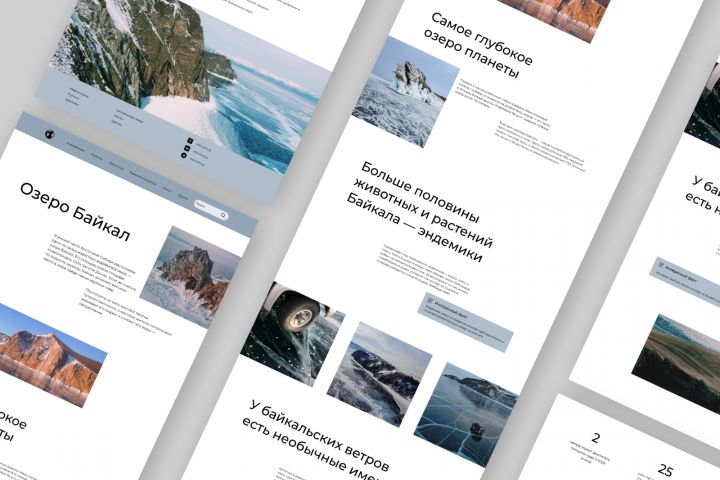The height and width of the screenshot is (480, 720).
Task: Click the 'Самое глубокое озеро планеты' heading
Action: (x=478, y=46)
